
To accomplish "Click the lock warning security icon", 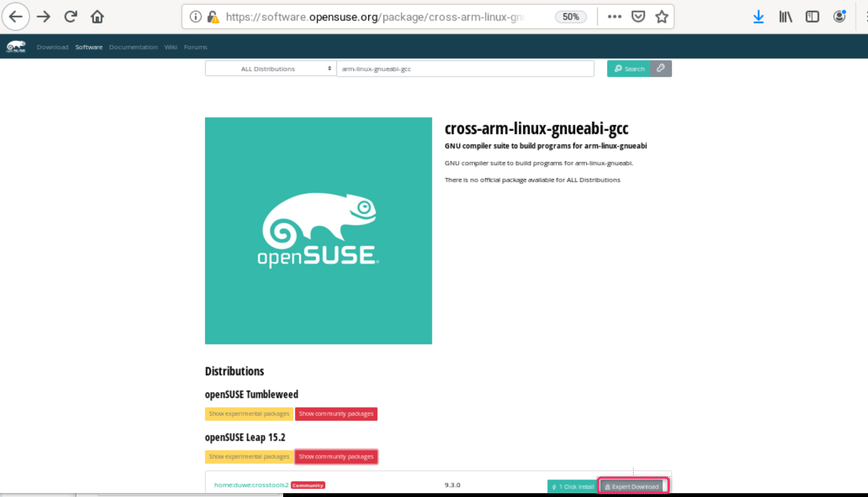I will click(213, 17).
